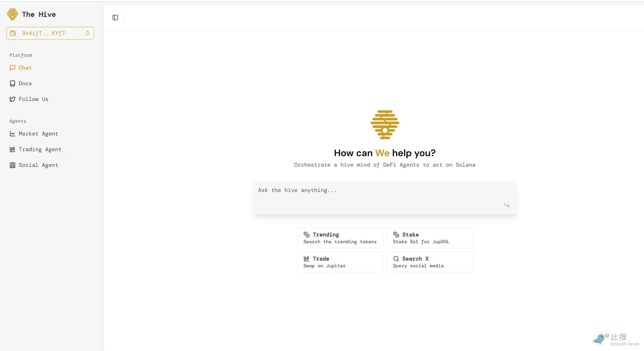Click the wallet icon in address box
Viewport: 644px width, 351px height.
13,33
